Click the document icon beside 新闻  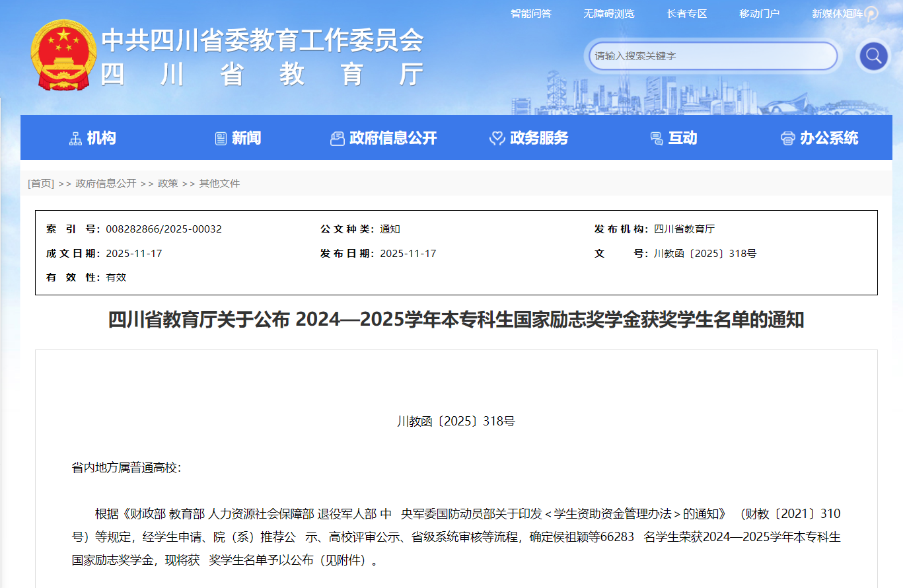pyautogui.click(x=221, y=138)
